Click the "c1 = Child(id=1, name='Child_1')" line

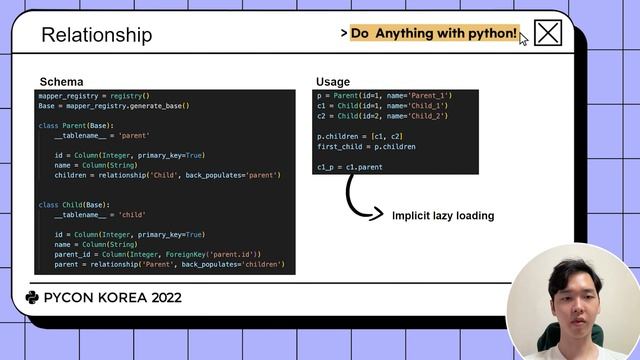click(382, 106)
